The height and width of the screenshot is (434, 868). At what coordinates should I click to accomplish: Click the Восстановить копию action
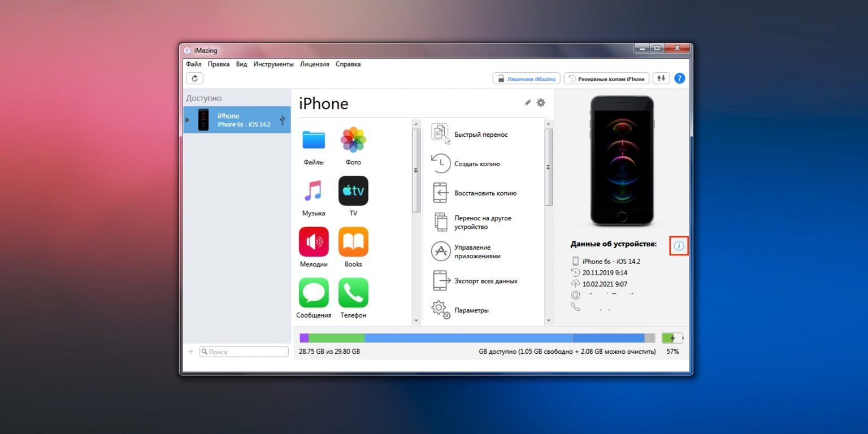474,193
